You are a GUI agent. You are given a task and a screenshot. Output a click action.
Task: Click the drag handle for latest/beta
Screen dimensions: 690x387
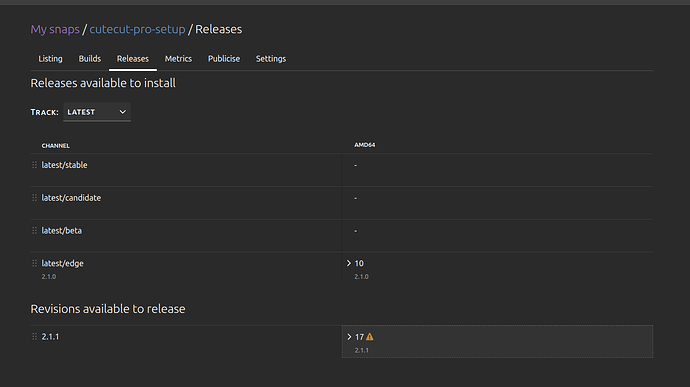[x=34, y=231]
